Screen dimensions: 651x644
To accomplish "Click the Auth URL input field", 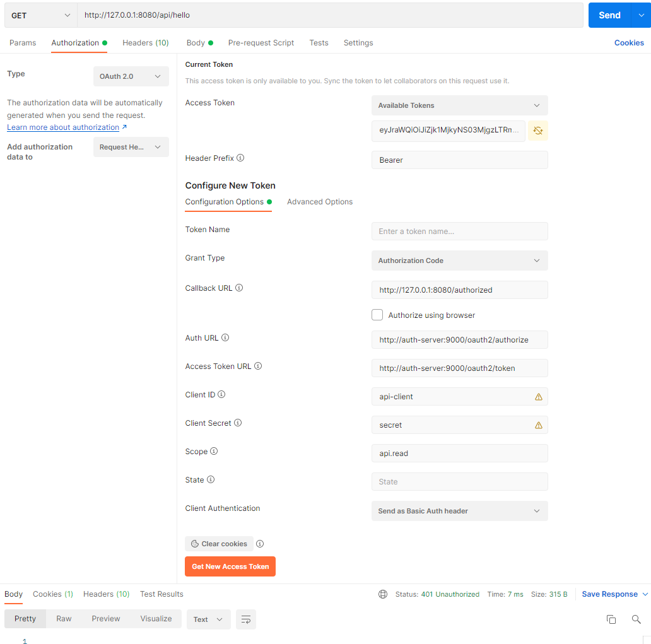I will pos(460,339).
